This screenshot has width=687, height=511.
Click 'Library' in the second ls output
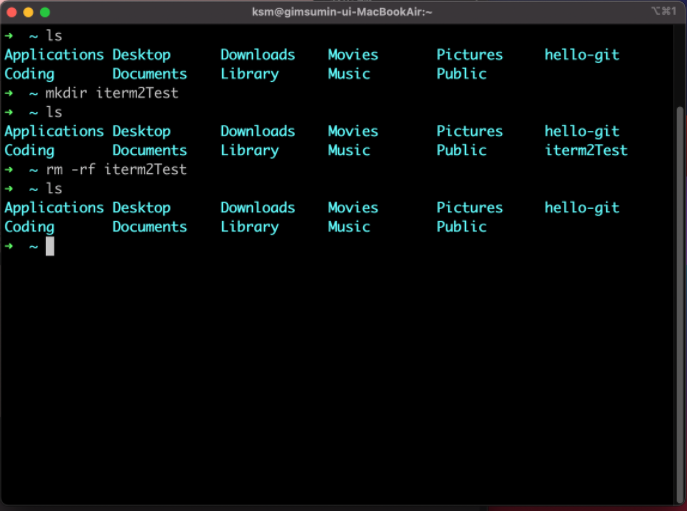tap(250, 151)
